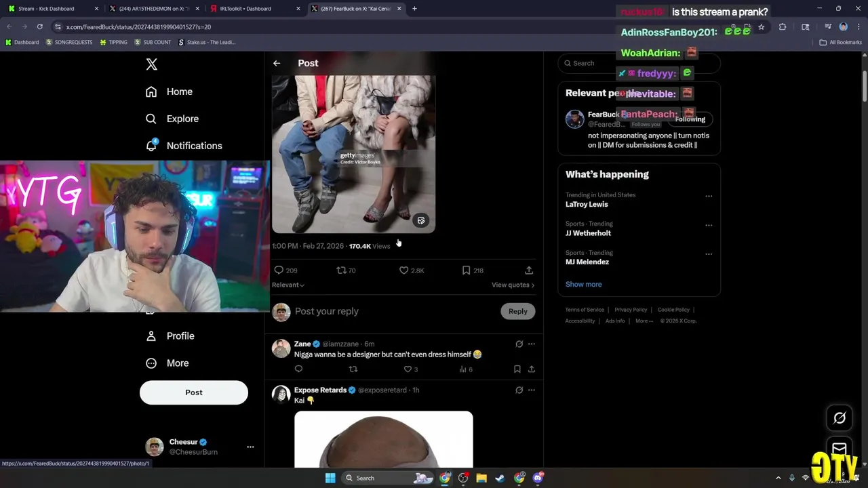The width and height of the screenshot is (868, 488).
Task: Switch to AR15THEDEMON on X tab
Action: click(x=153, y=9)
